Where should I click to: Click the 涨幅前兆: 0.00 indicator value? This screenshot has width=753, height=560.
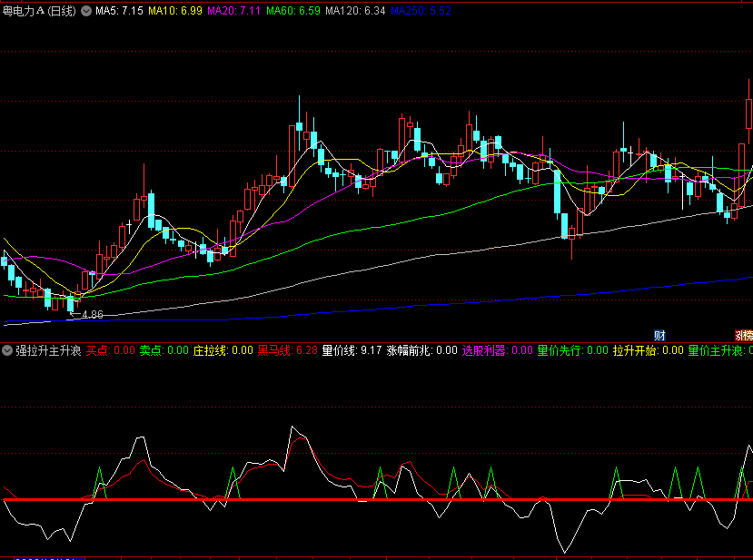[x=421, y=350]
